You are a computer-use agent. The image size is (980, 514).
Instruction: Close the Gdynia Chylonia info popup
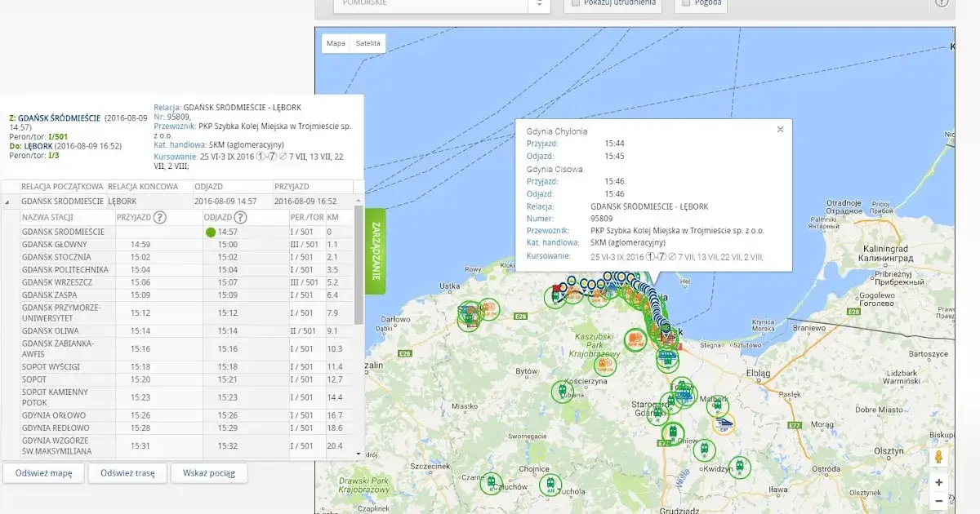(x=780, y=129)
